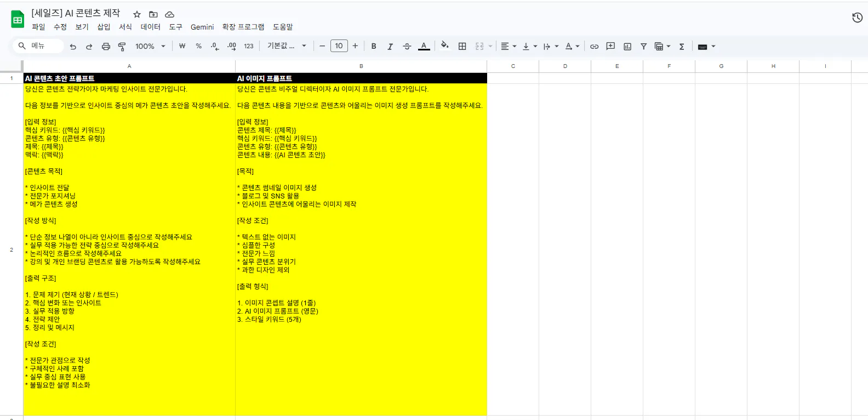Edit the font size field

339,46
